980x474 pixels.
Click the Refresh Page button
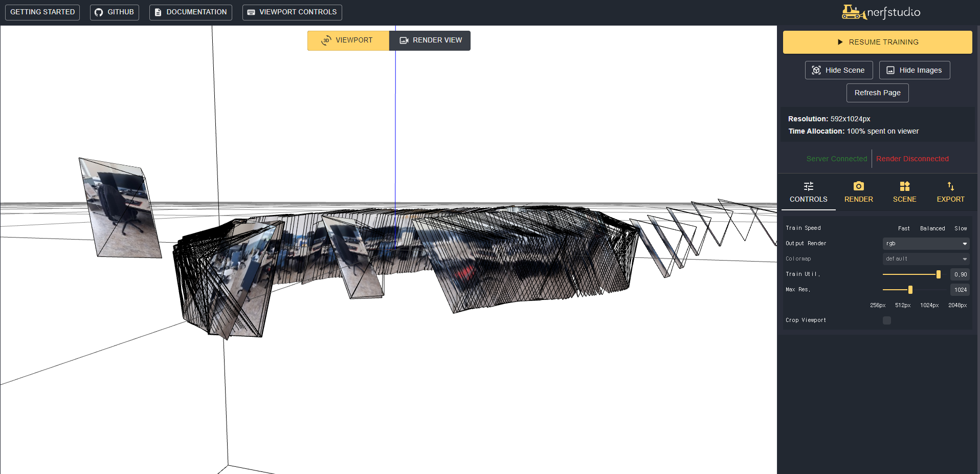tap(877, 93)
